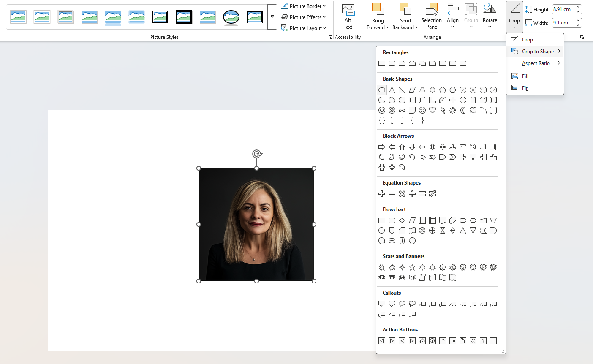Apply the soft edge oval picture style

click(x=231, y=17)
